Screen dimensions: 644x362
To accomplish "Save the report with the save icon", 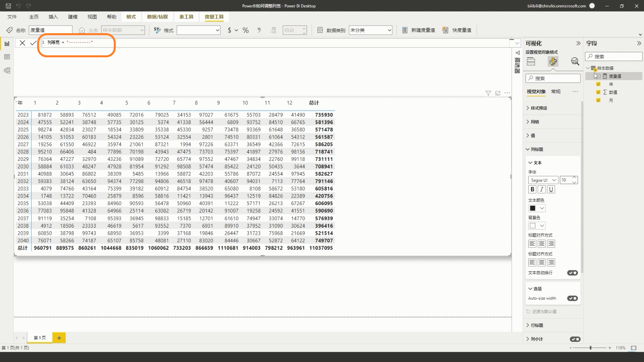I will [8, 6].
